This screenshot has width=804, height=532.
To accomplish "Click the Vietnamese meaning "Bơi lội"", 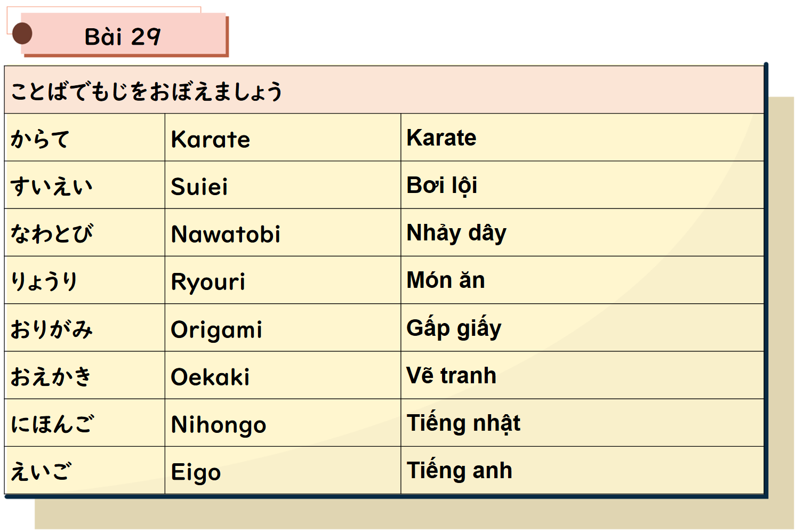I will point(441,186).
